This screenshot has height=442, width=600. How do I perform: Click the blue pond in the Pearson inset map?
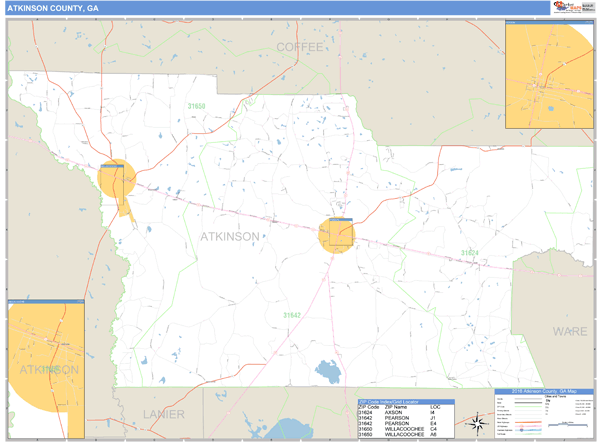point(551,108)
